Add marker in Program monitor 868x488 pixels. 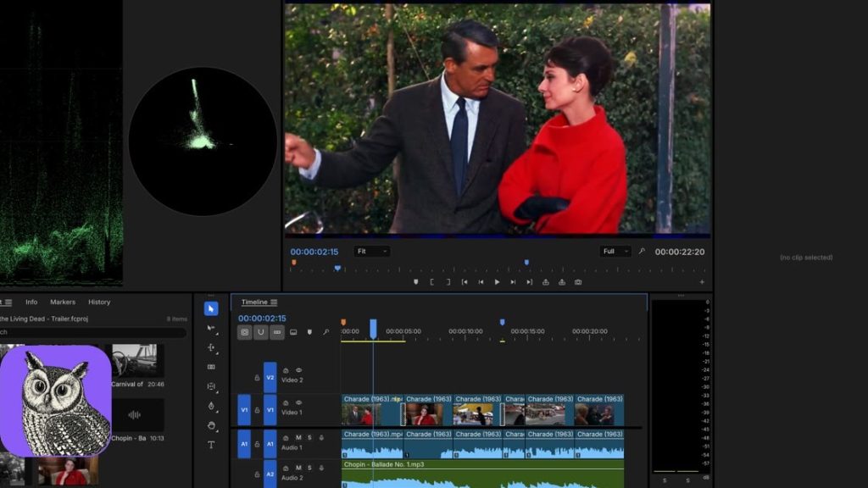415,282
